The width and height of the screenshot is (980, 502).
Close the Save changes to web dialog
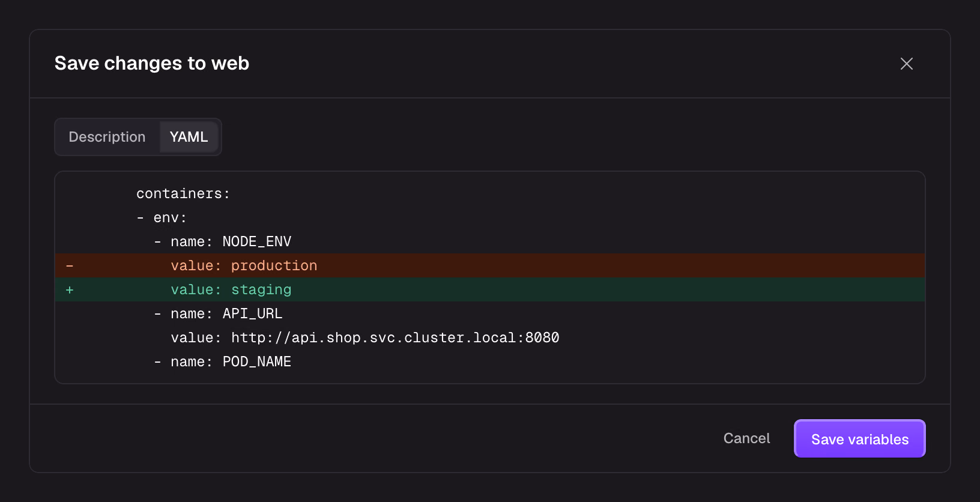click(907, 64)
